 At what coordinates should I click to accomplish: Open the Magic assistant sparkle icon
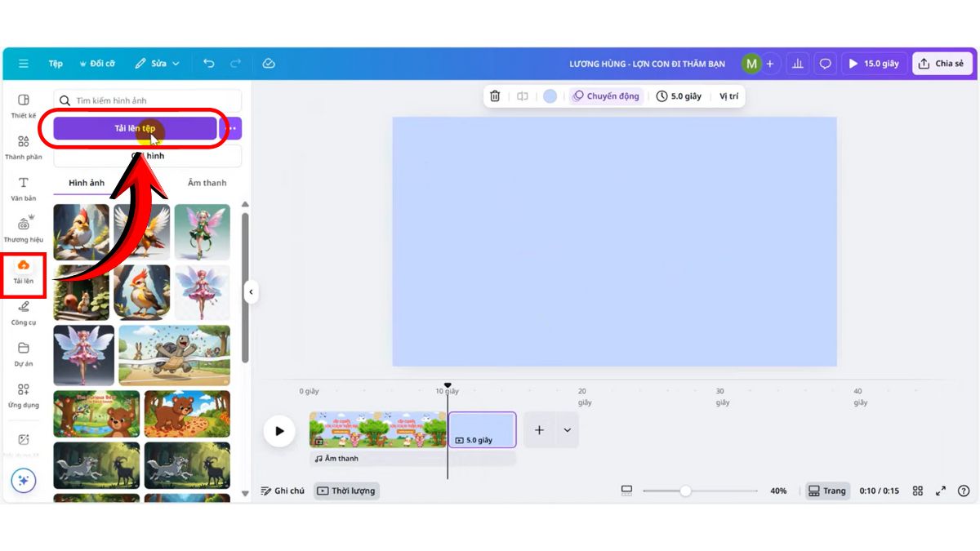click(x=24, y=481)
